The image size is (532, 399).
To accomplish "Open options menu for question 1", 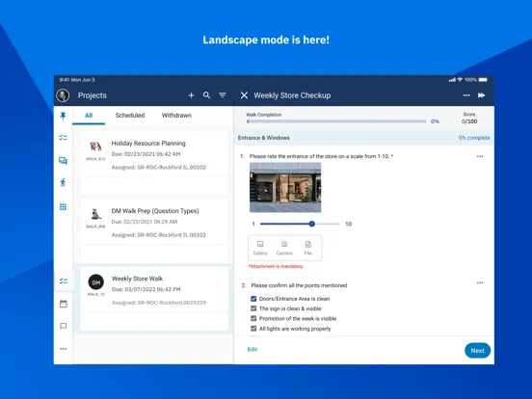I will tap(480, 156).
